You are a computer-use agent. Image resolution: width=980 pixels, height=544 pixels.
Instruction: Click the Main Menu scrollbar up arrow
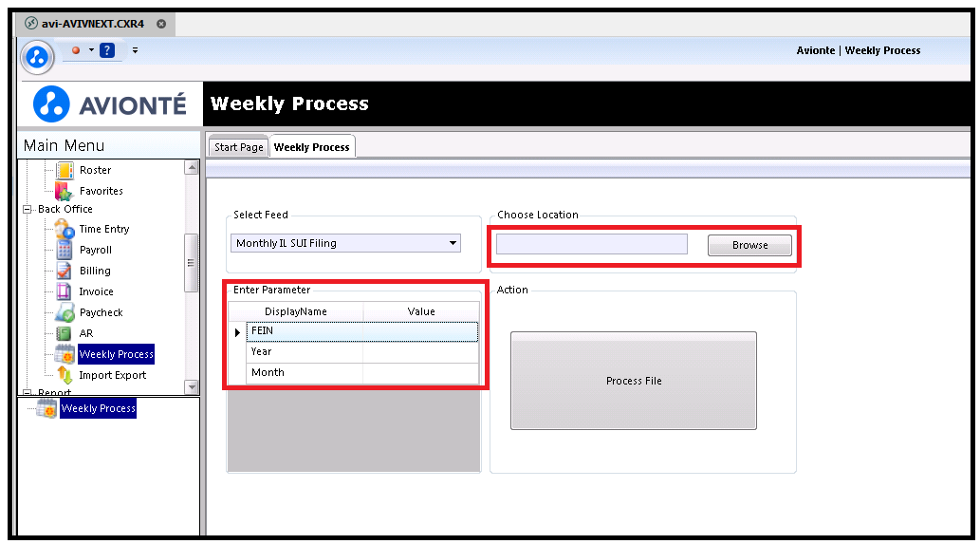tap(192, 168)
